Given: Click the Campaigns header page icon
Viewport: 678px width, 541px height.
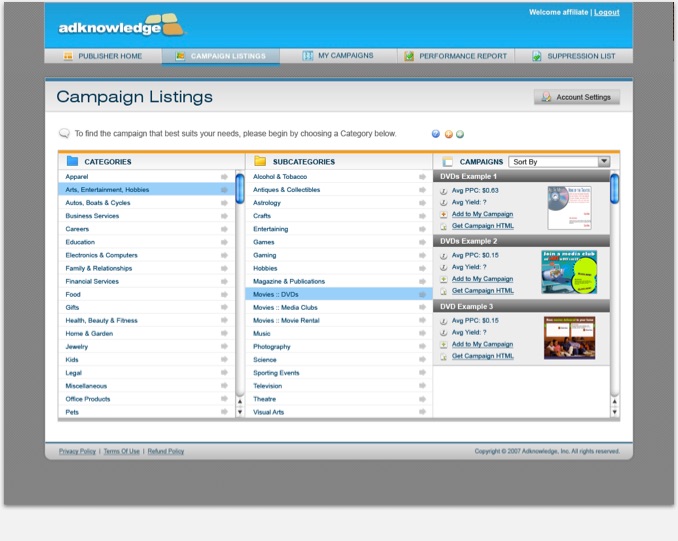Looking at the screenshot, I should click(x=448, y=162).
